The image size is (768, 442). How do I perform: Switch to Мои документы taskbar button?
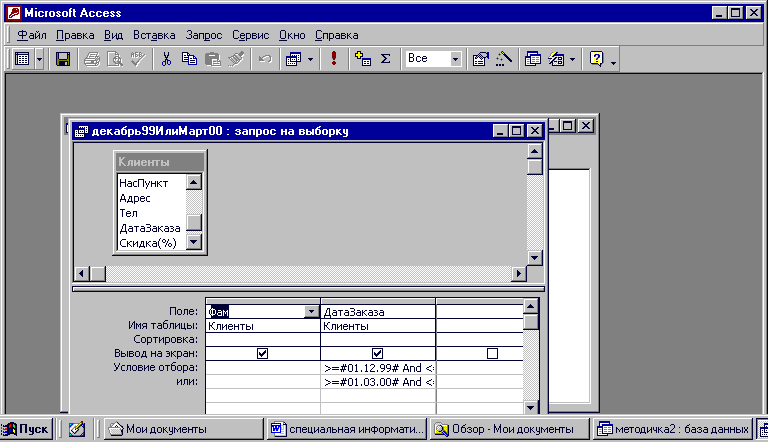[x=183, y=429]
